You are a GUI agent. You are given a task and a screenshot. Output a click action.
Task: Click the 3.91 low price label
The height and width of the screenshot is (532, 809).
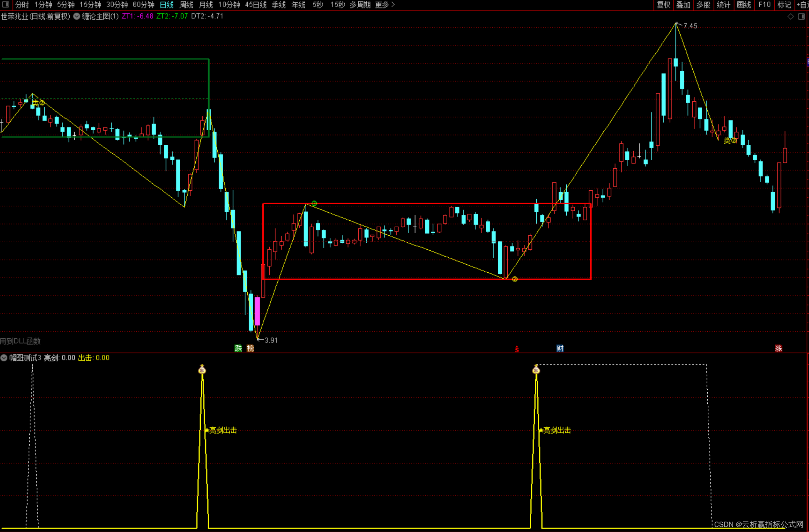point(271,340)
